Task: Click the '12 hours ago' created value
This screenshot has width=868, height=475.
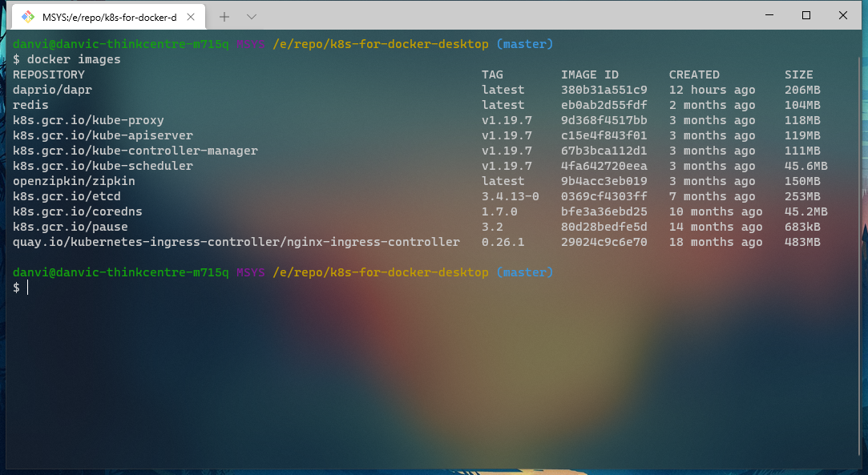Action: tap(712, 90)
